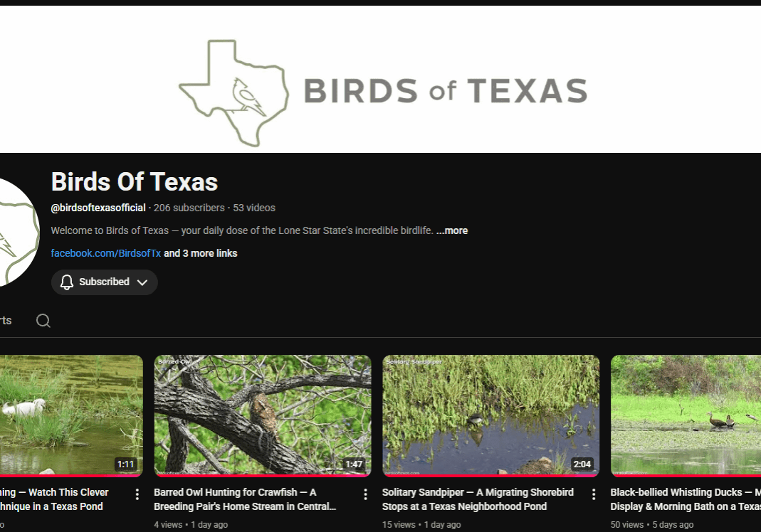Viewport: 761px width, 532px height.
Task: Expand the Subscribed button's dropdown chevron
Action: click(142, 282)
